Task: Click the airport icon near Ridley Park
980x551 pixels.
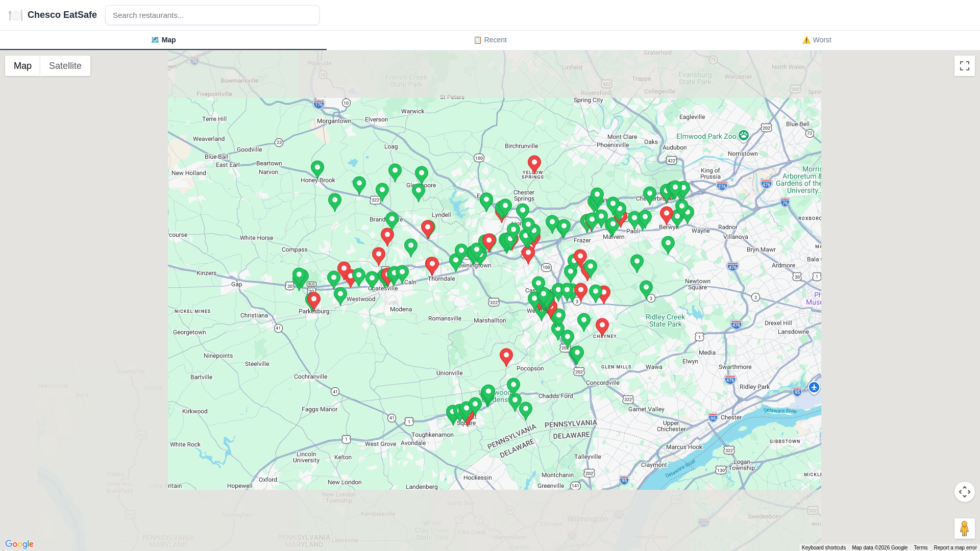Action: click(x=814, y=387)
